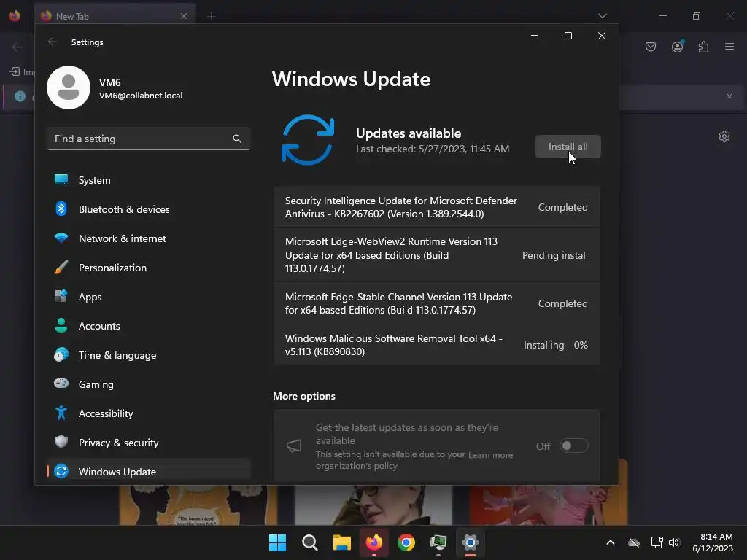
Task: Show hidden system tray icons
Action: 611,542
